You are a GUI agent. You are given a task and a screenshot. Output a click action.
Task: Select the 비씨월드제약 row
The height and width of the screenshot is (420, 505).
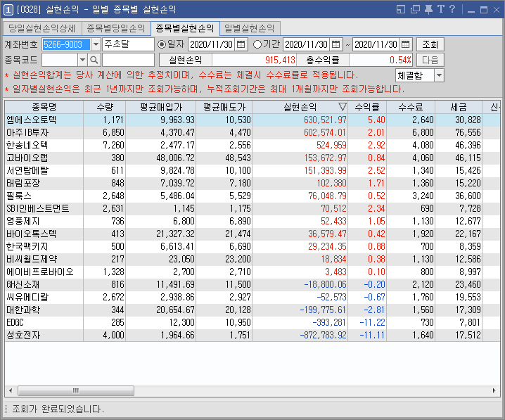tap(252, 260)
